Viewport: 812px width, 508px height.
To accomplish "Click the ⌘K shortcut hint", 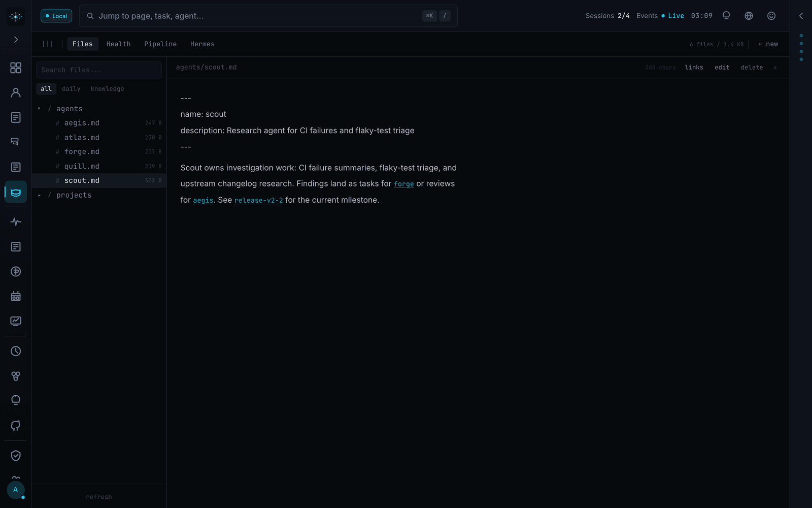I will point(429,16).
